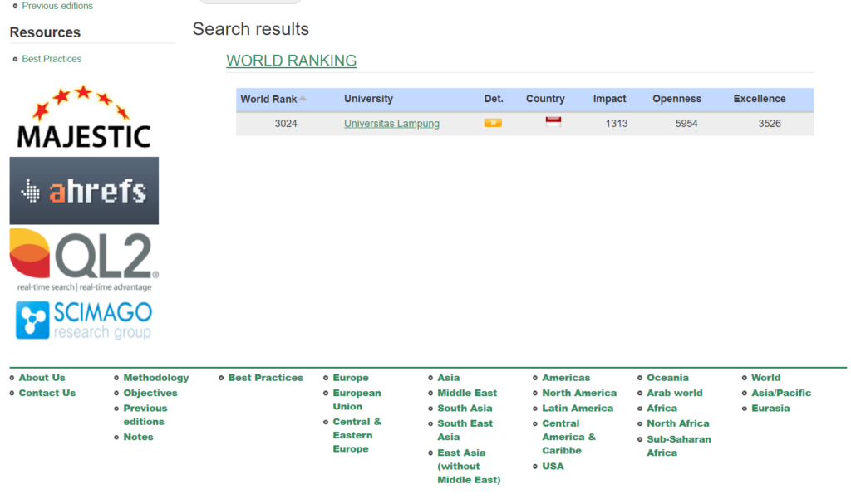This screenshot has height=504, width=851.
Task: Open the ahrefs logo banner
Action: 84,191
